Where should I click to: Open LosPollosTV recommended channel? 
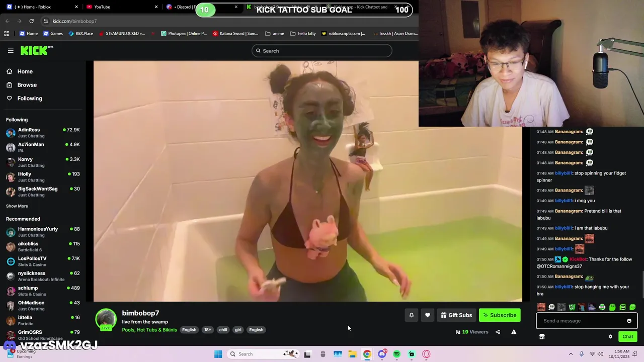click(43, 261)
